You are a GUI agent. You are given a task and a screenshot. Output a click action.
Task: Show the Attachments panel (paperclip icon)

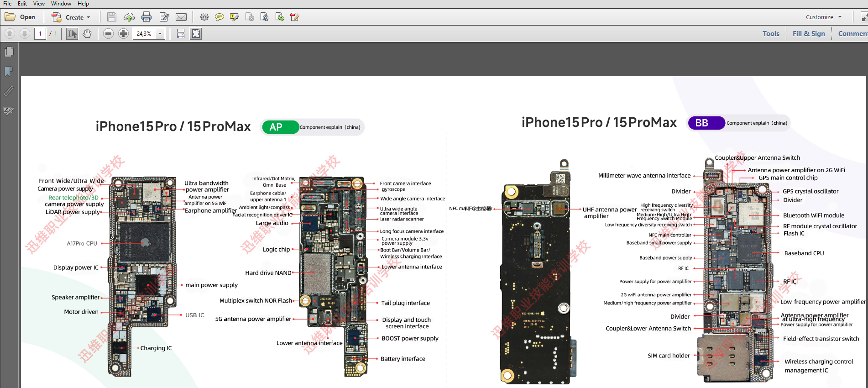pyautogui.click(x=9, y=91)
